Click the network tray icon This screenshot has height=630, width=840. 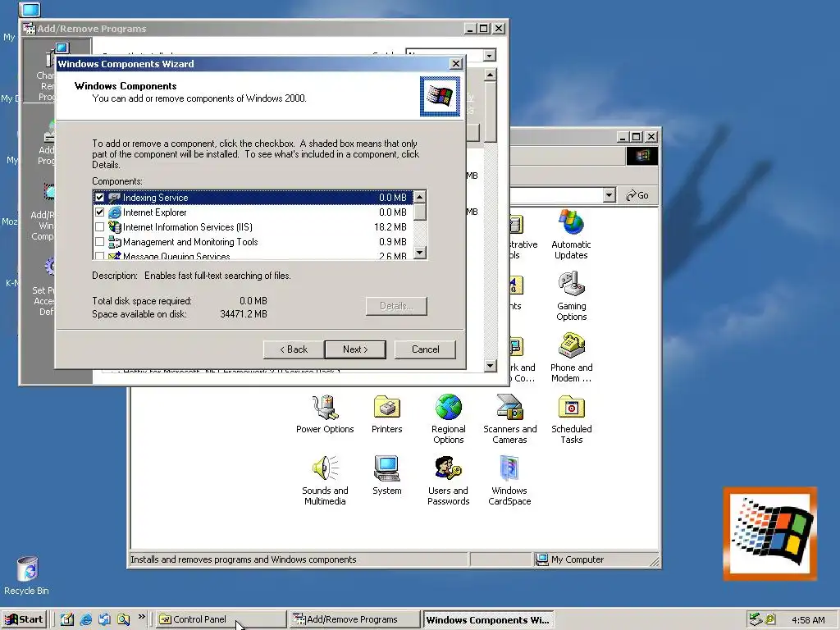[x=756, y=619]
